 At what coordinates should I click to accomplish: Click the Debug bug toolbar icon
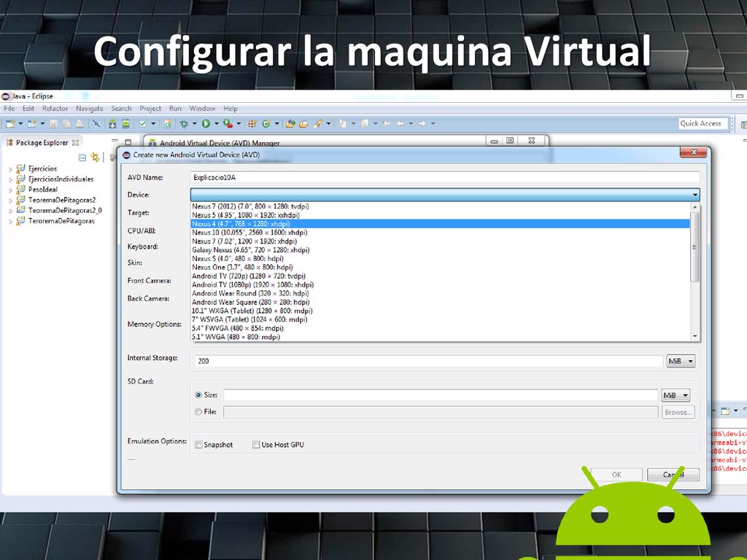[184, 124]
